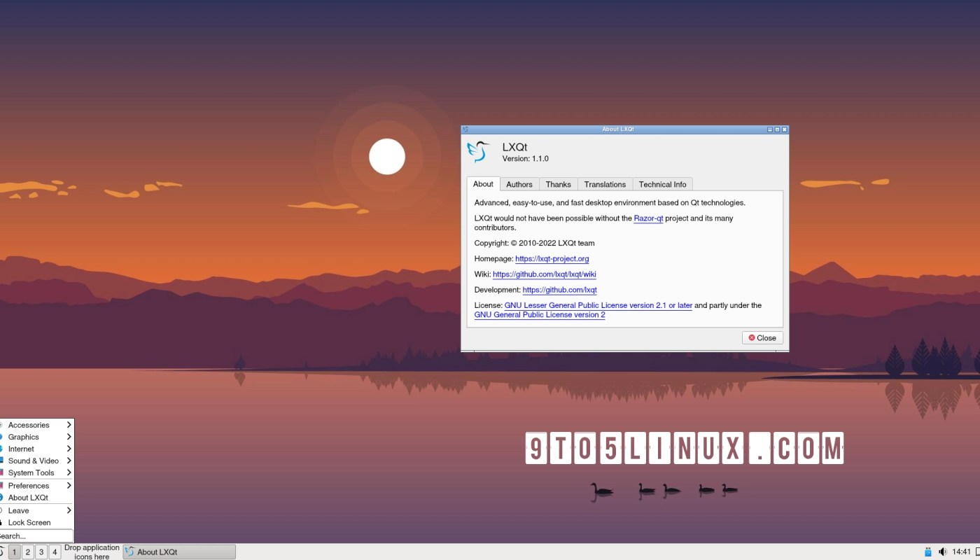
Task: Expand the Graphics submenu
Action: [x=36, y=437]
